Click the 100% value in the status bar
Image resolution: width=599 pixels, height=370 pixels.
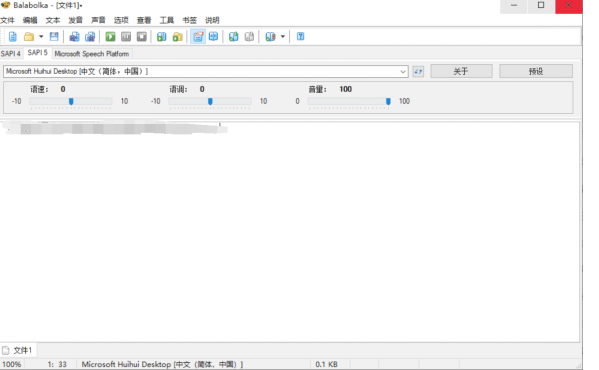tap(11, 364)
